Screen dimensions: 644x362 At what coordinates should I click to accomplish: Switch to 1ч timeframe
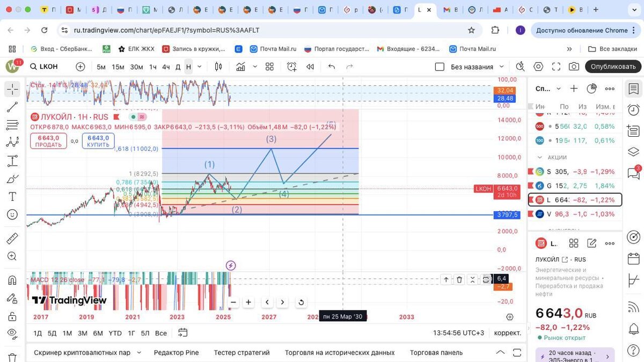point(153,67)
